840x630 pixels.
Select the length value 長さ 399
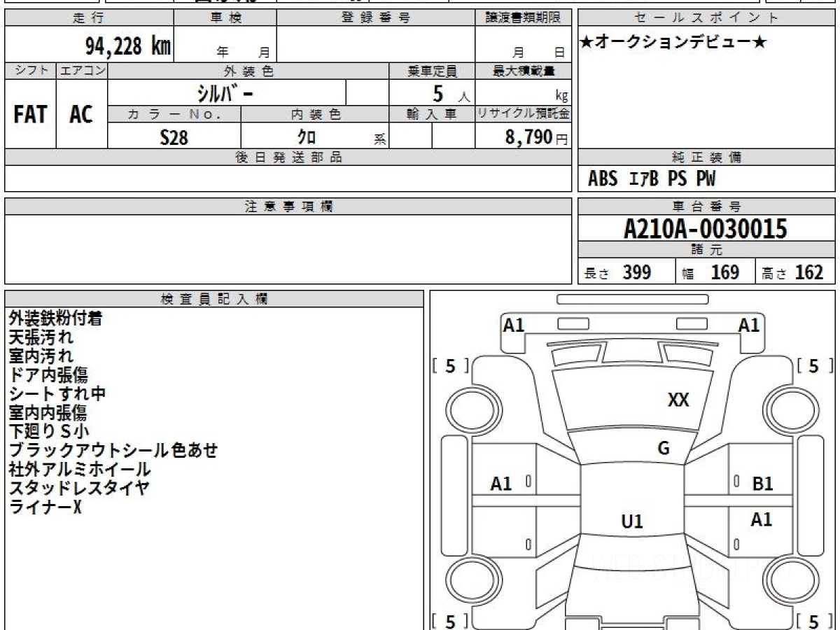coord(617,273)
